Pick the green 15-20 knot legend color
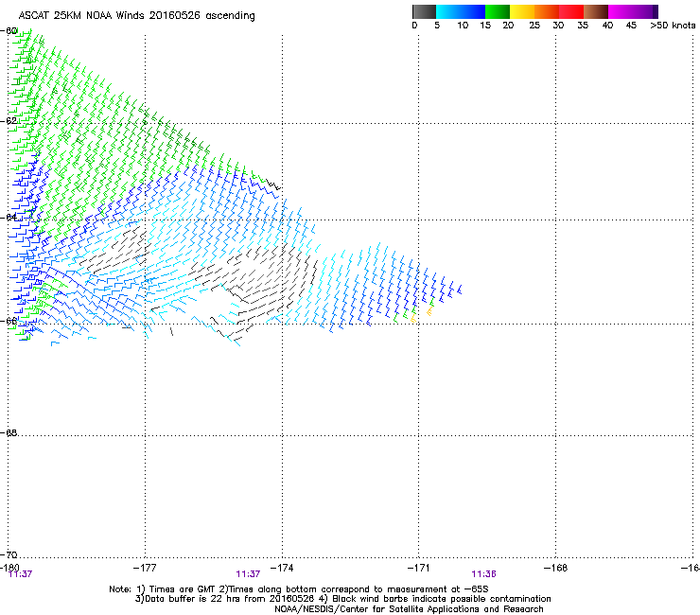Image resolution: width=700 pixels, height=615 pixels. [498, 11]
